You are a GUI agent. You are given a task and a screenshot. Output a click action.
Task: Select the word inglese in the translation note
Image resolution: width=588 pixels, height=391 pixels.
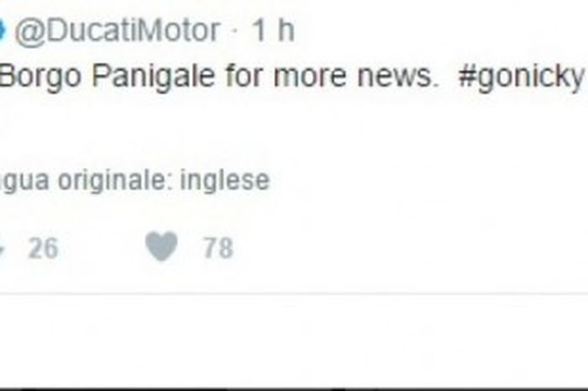pyautogui.click(x=224, y=182)
